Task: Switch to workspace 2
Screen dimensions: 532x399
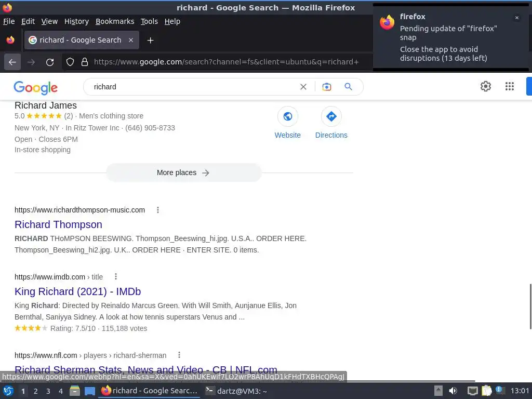Action: (36, 391)
